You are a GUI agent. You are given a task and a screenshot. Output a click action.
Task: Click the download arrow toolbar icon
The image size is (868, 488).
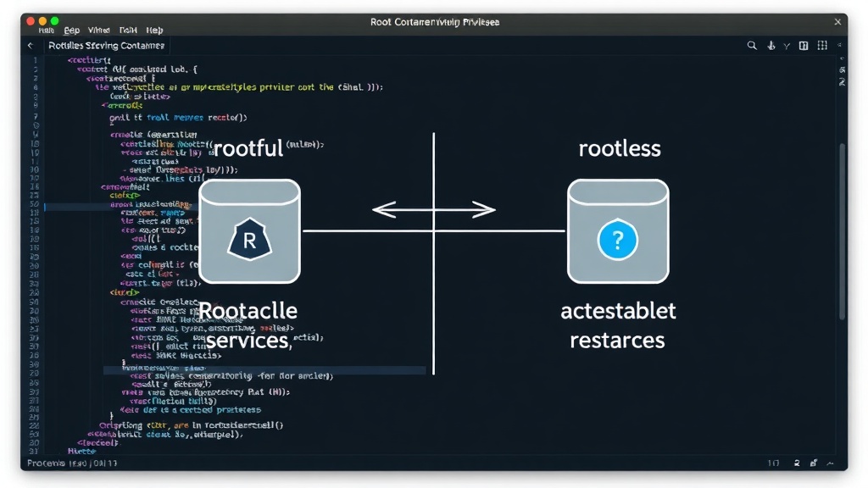click(x=771, y=46)
